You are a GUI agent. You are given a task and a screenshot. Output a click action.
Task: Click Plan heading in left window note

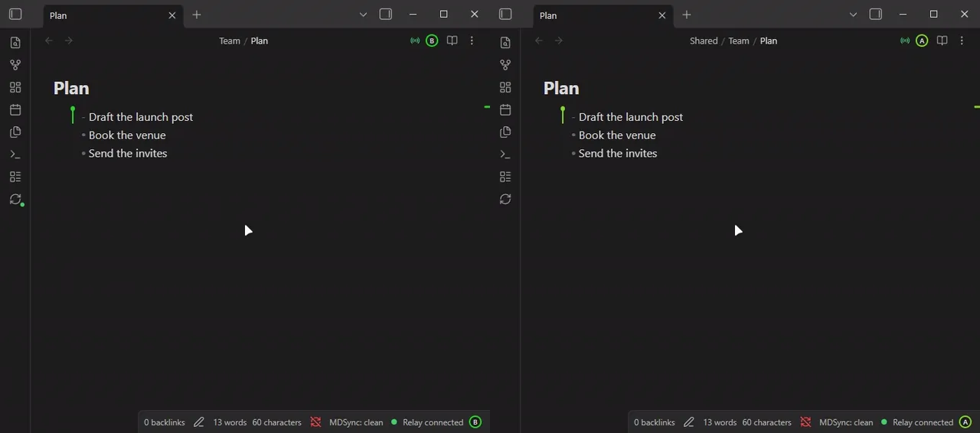point(71,88)
